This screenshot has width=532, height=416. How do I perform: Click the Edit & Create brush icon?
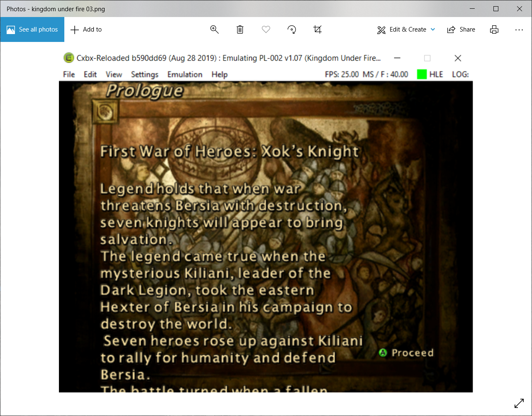pyautogui.click(x=381, y=29)
